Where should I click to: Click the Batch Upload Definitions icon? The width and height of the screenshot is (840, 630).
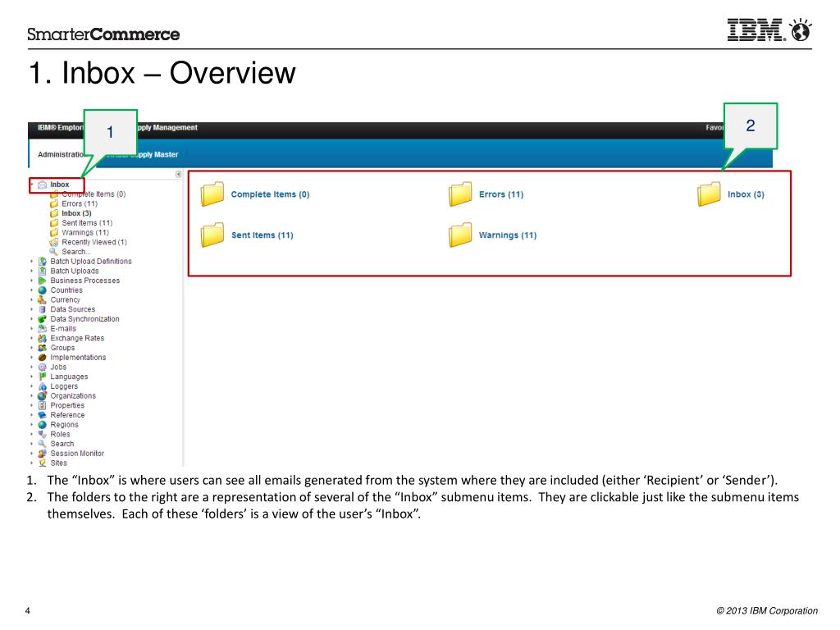click(43, 262)
